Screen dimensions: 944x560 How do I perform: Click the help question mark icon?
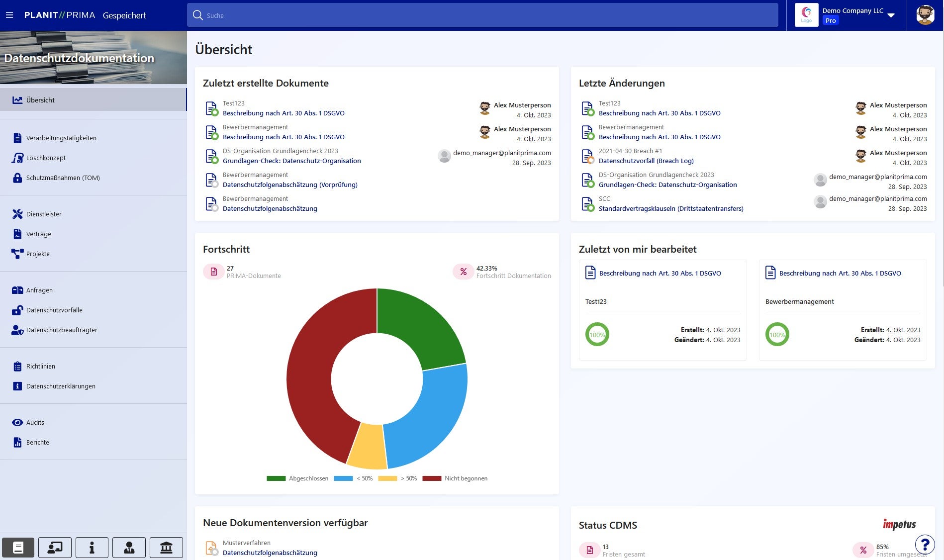coord(925,545)
